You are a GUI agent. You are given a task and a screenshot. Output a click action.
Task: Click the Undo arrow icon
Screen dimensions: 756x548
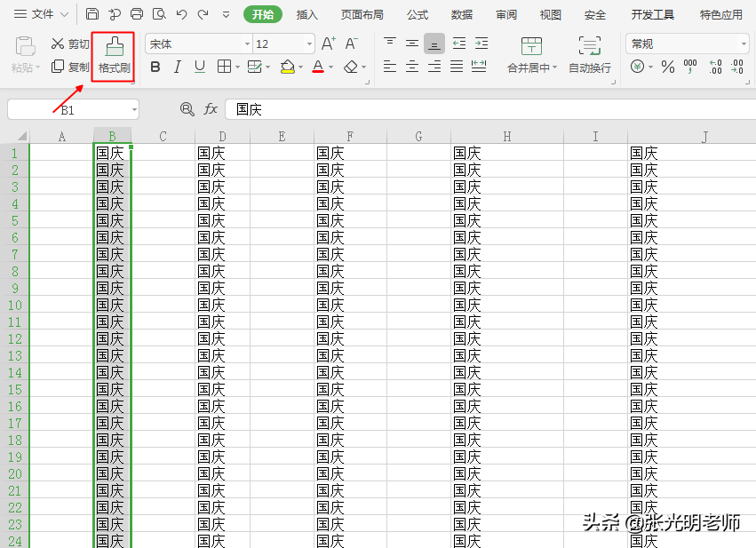(181, 14)
